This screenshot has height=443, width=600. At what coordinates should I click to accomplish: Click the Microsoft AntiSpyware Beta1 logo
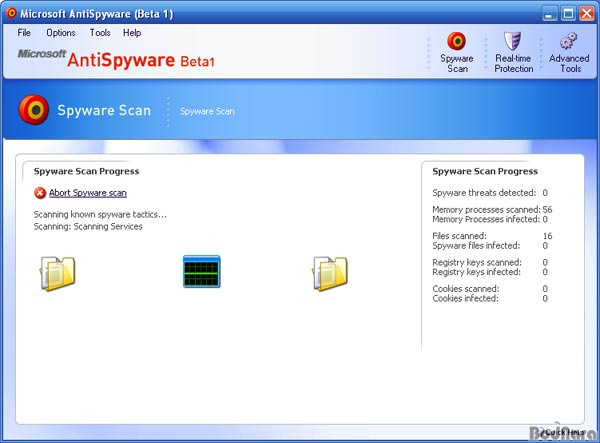116,59
